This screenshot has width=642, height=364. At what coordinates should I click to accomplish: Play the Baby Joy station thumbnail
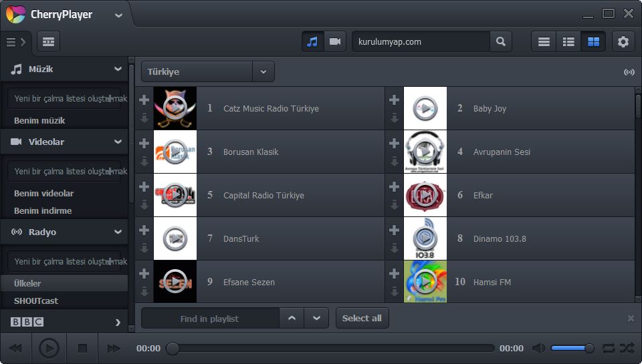[425, 108]
